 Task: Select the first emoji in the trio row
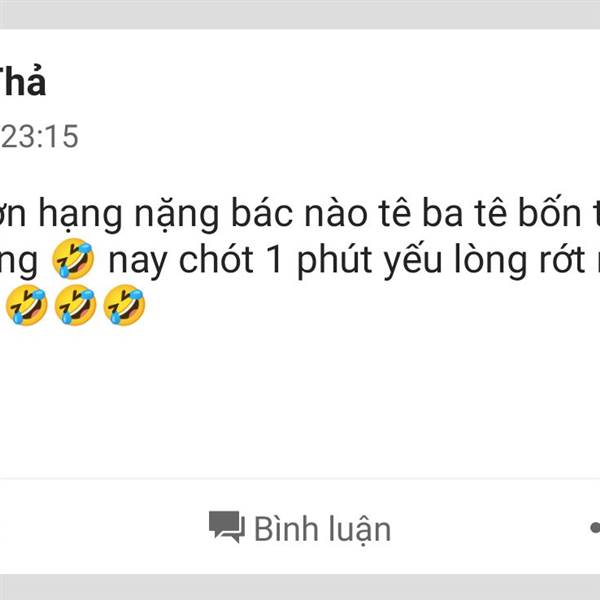(26, 305)
